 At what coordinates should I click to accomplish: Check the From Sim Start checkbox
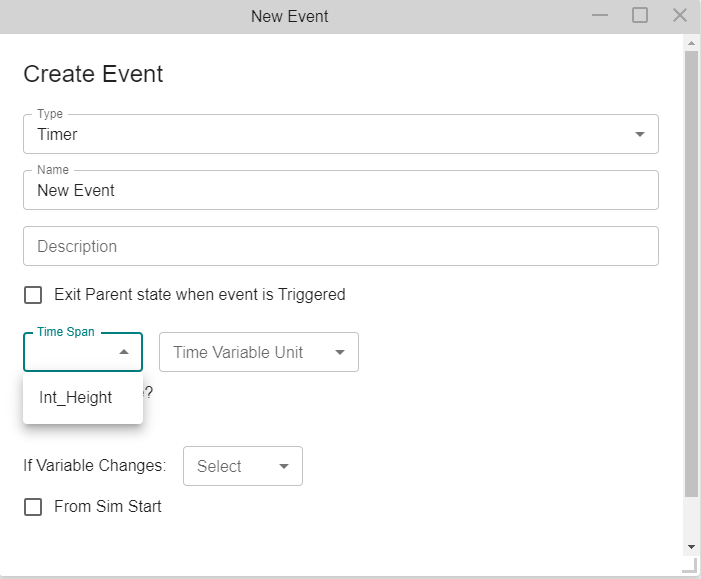pyautogui.click(x=33, y=507)
